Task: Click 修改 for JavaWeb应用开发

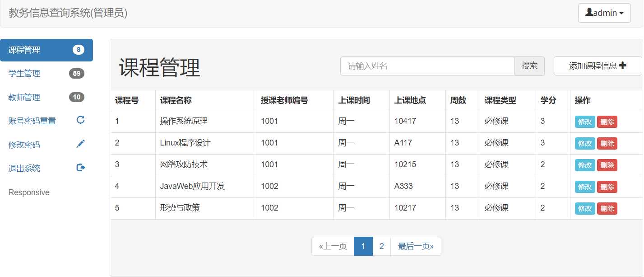Action: [584, 187]
